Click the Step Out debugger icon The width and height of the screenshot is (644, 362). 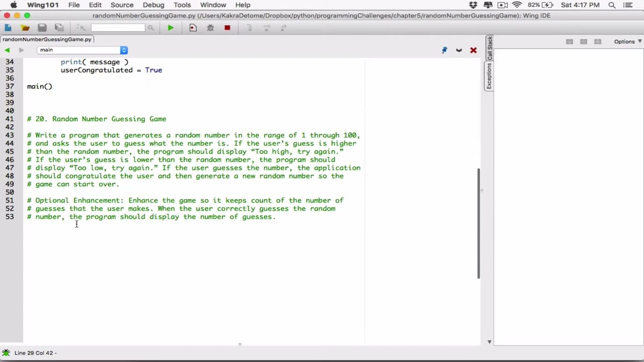(284, 28)
